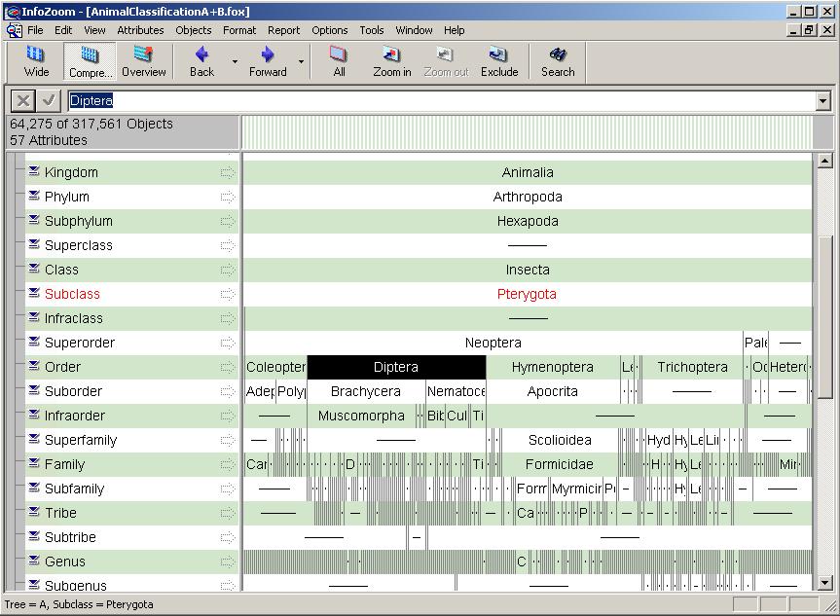The image size is (840, 616).
Task: Open the Back history dropdown arrow
Action: [x=235, y=61]
